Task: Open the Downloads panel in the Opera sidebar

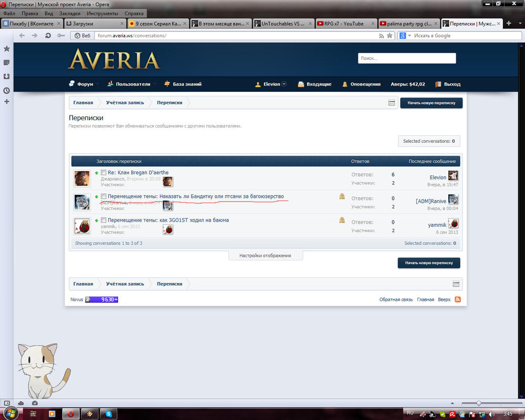Action: (7, 76)
